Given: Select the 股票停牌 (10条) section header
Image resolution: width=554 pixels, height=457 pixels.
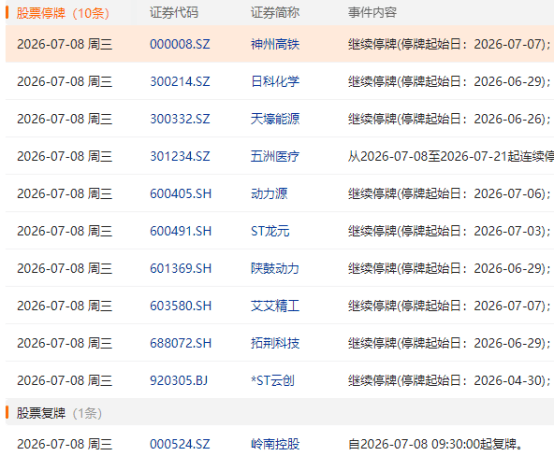Looking at the screenshot, I should (x=63, y=13).
